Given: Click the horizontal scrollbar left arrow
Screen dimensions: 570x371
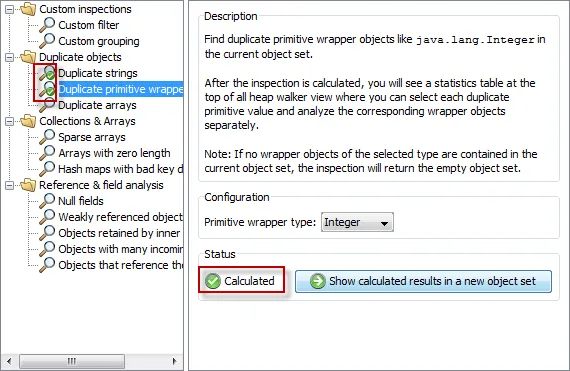Looking at the screenshot, I should click(x=9, y=361).
